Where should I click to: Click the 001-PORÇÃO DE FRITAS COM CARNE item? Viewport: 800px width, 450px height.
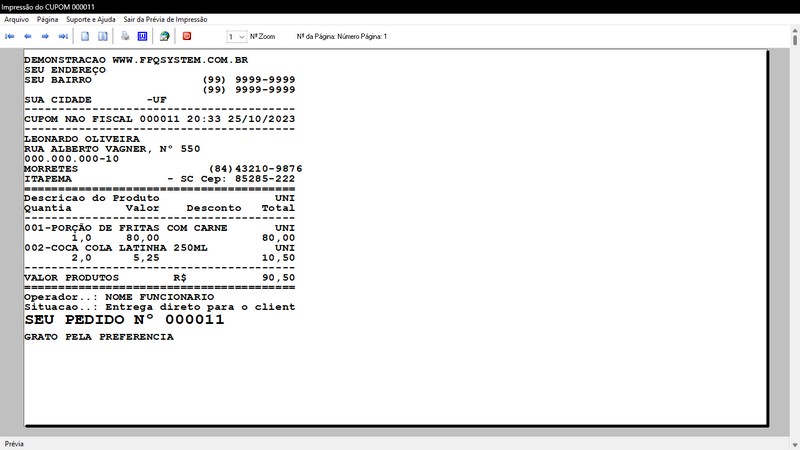click(x=126, y=228)
